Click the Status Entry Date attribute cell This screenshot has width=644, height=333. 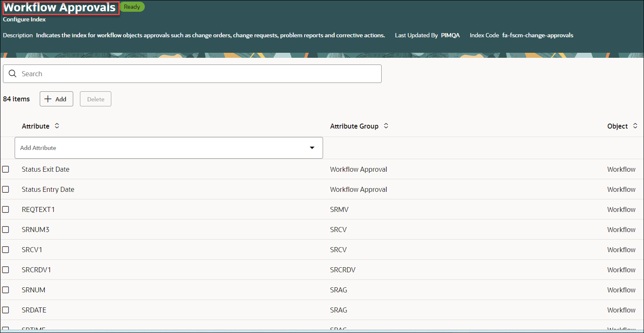click(x=48, y=189)
